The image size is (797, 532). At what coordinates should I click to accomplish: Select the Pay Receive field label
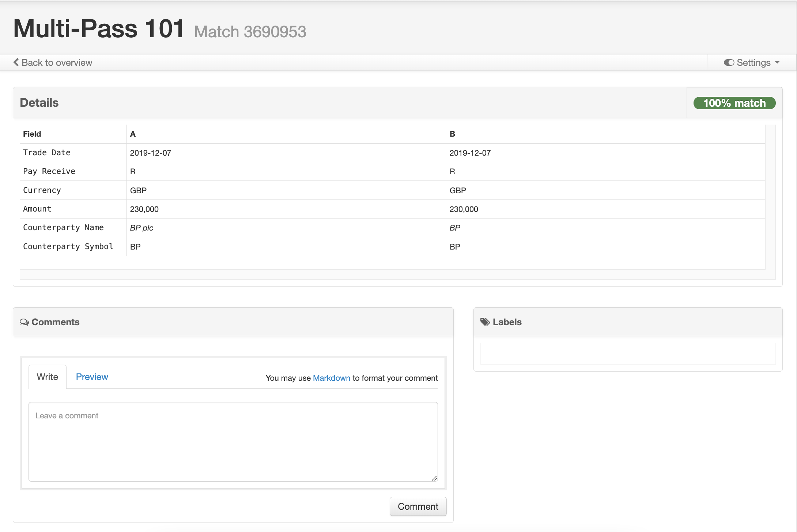click(x=49, y=171)
